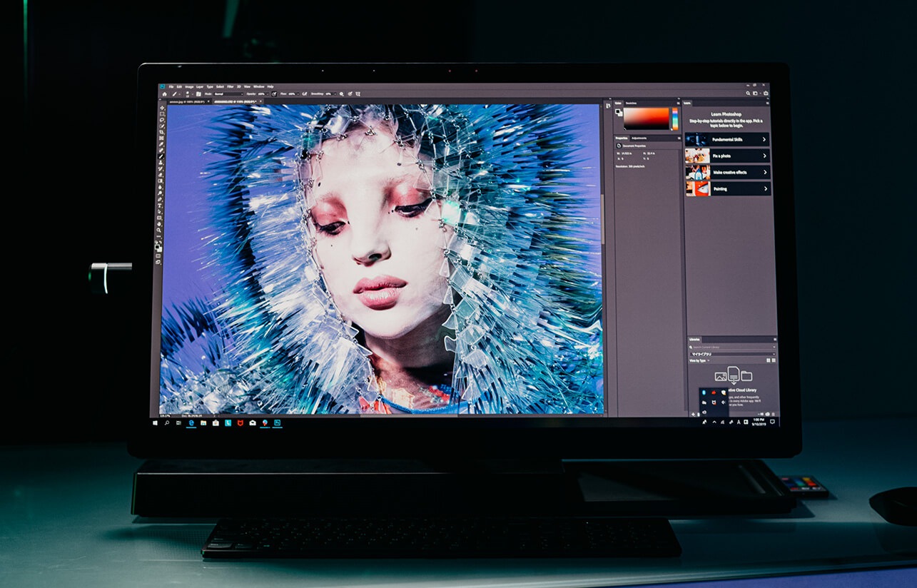Viewport: 917px width, 588px height.
Task: Select the Blur tool
Action: pos(161,188)
